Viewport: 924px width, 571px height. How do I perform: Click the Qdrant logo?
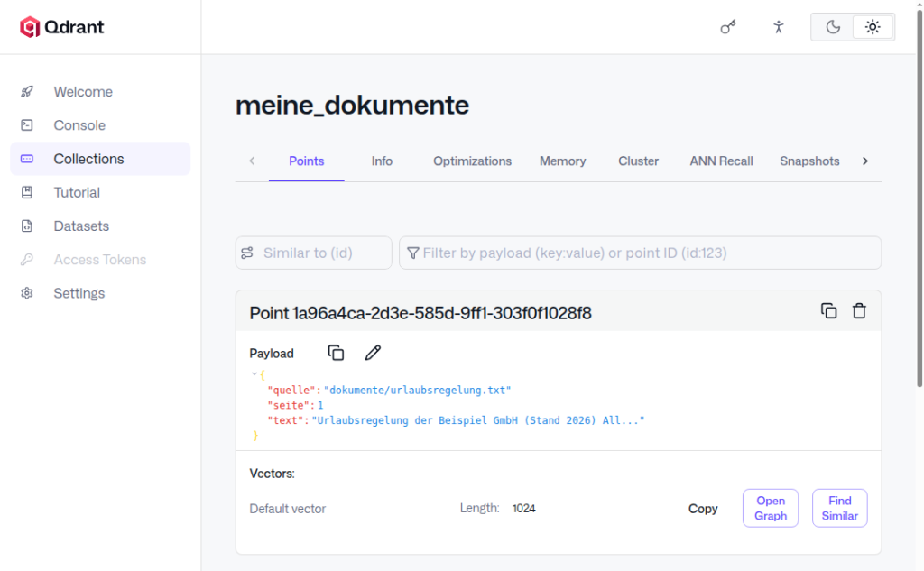(x=61, y=27)
